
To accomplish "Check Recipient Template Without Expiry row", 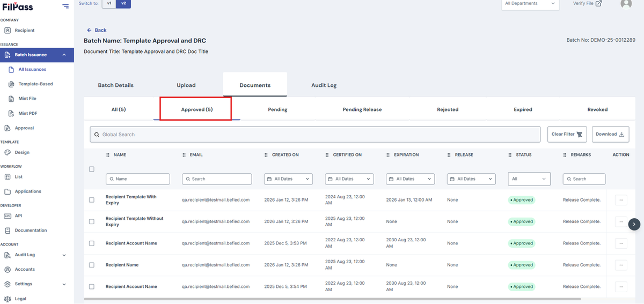I will (x=92, y=221).
